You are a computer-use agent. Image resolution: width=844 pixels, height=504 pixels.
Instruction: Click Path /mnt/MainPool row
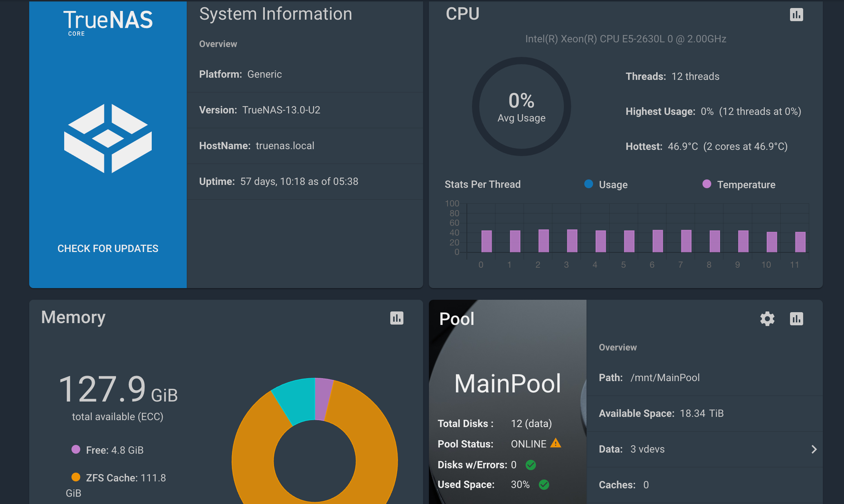[x=705, y=378]
